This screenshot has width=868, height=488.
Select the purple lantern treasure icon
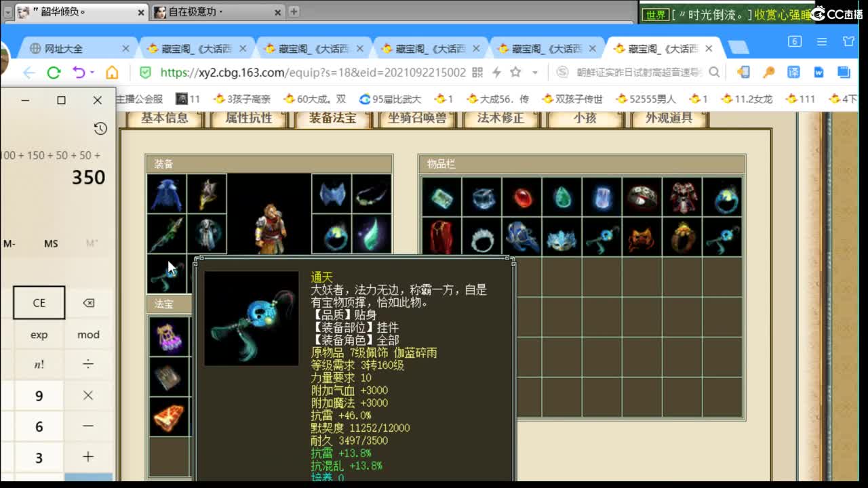[x=169, y=336]
